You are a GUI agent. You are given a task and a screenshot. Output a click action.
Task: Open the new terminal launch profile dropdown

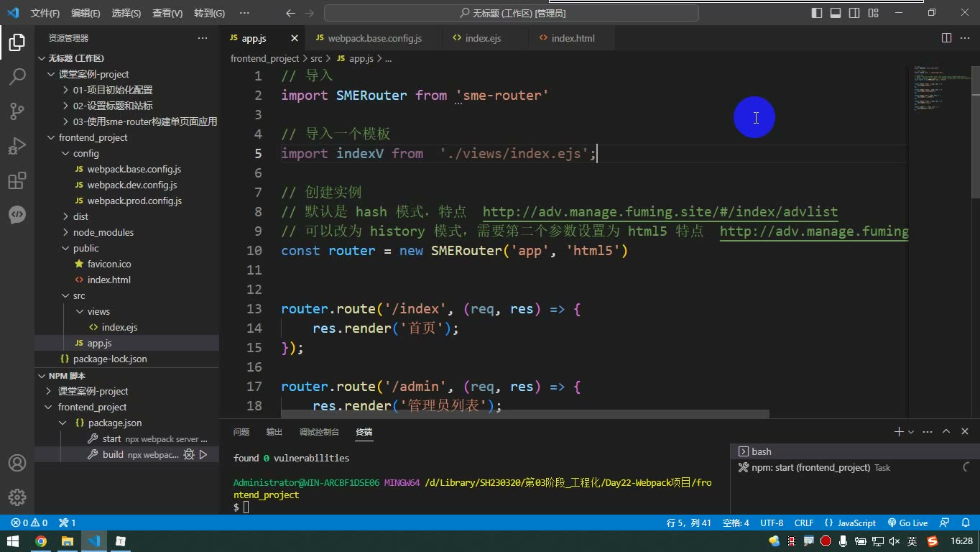(x=911, y=432)
